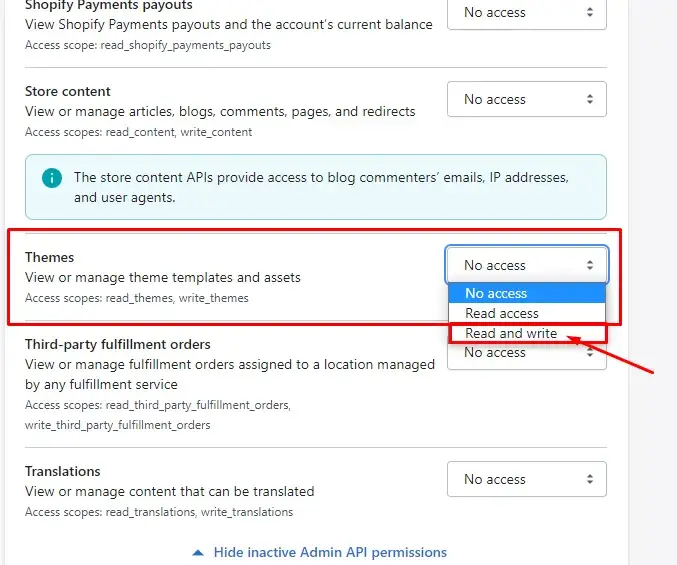Hide inactive Admin API permissions
The width and height of the screenshot is (677, 565).
pyautogui.click(x=330, y=552)
